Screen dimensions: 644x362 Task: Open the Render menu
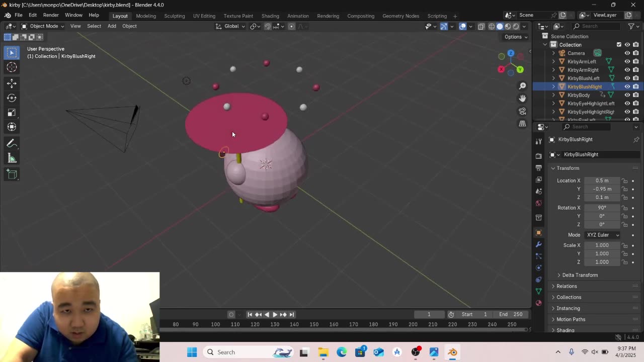point(51,15)
